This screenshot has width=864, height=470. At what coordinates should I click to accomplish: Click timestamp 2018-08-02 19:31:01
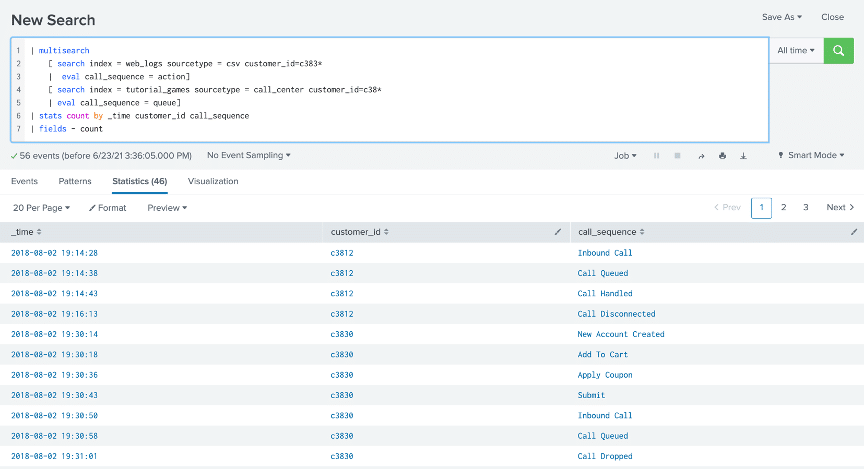pyautogui.click(x=55, y=456)
